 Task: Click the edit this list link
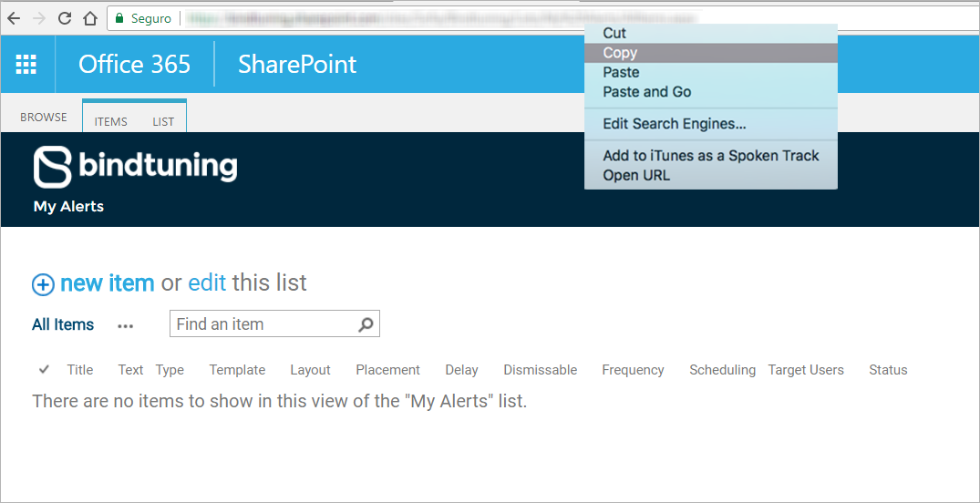coord(207,283)
